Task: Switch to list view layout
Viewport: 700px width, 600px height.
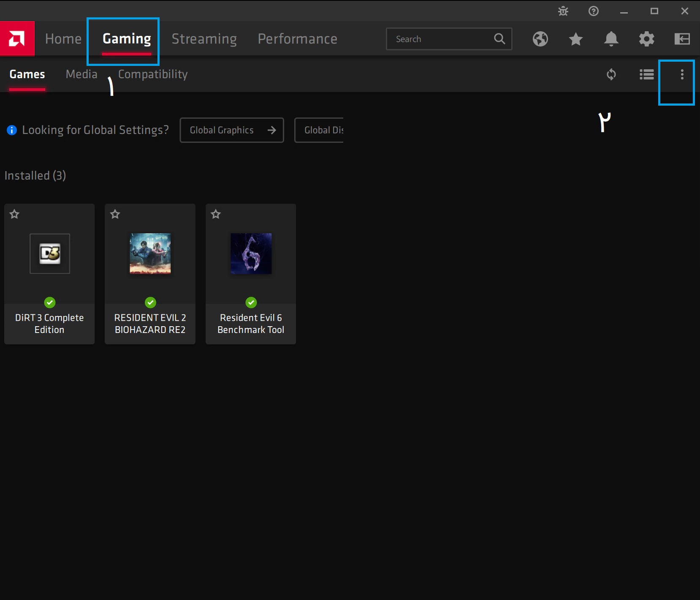Action: [x=646, y=75]
